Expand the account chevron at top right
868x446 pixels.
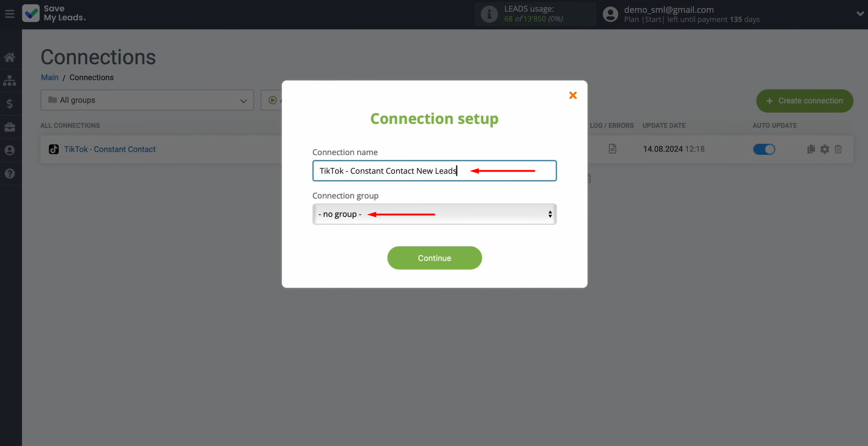[x=860, y=13]
